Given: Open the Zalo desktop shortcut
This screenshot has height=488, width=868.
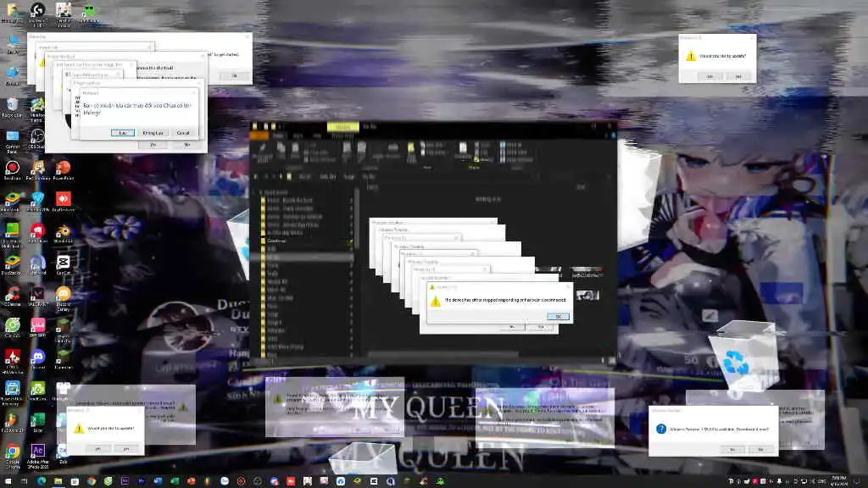Looking at the screenshot, I should pyautogui.click(x=63, y=454).
